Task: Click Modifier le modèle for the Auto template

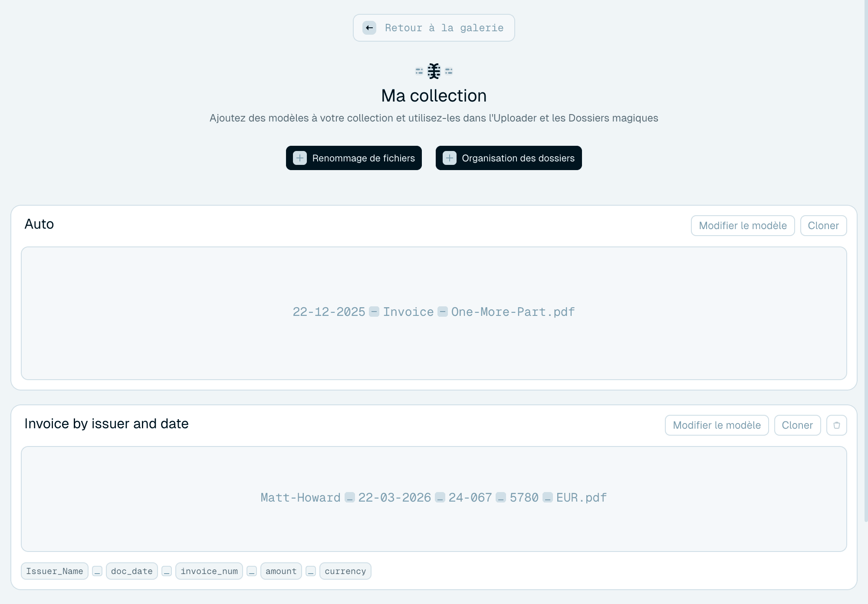Action: tap(743, 226)
